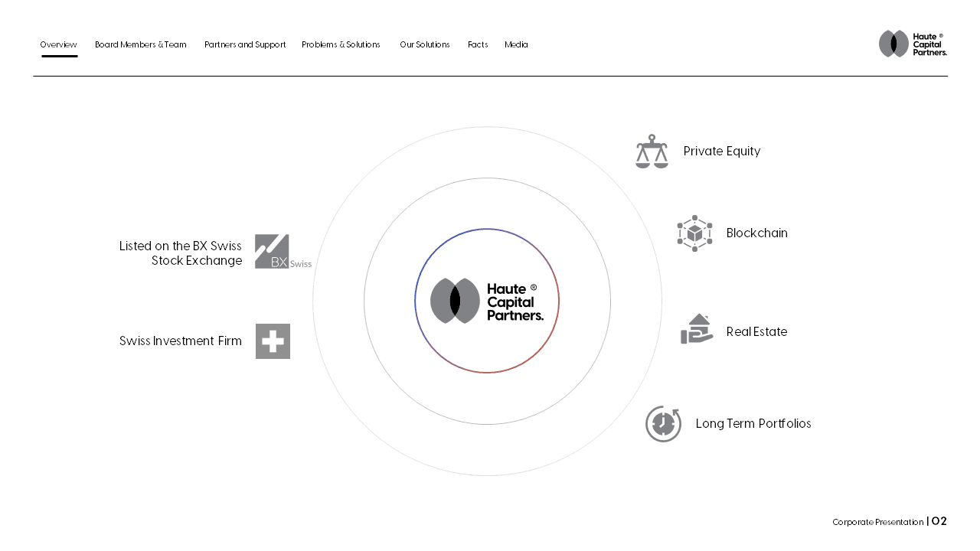
Task: Open the Media tab
Action: pyautogui.click(x=516, y=44)
